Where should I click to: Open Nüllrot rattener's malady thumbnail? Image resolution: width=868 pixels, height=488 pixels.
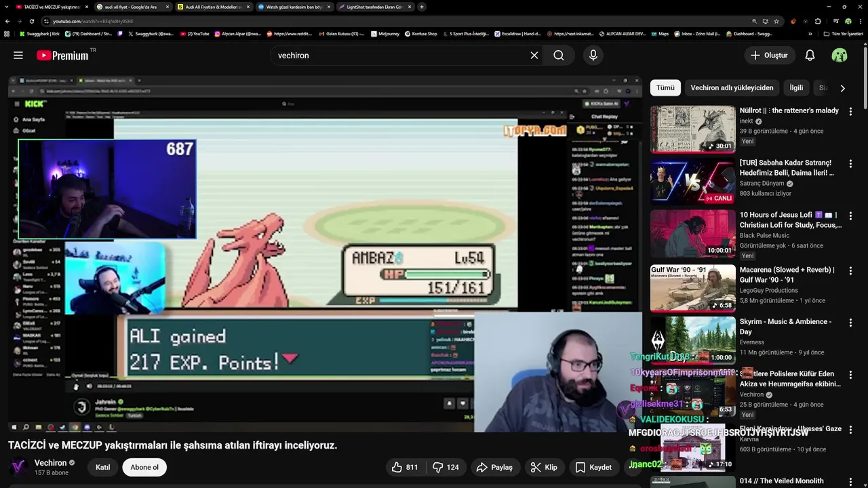click(692, 129)
